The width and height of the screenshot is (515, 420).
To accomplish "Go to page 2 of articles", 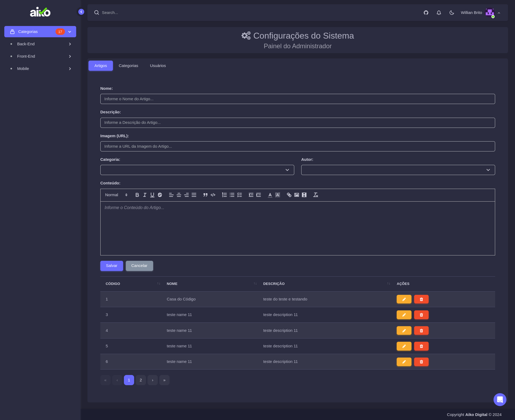I will tap(141, 380).
